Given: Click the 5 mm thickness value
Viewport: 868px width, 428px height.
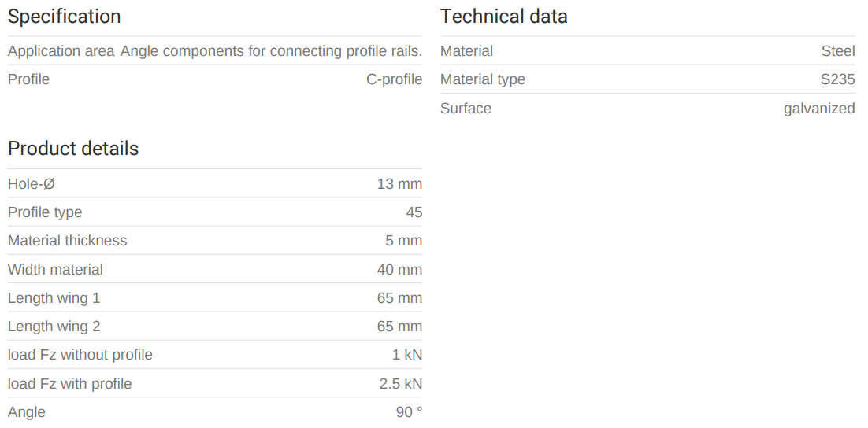Looking at the screenshot, I should [403, 241].
